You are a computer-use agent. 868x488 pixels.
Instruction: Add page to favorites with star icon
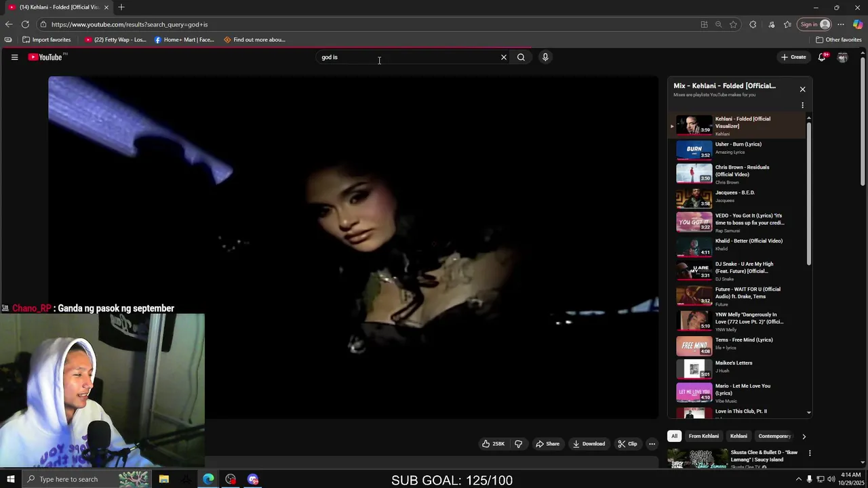point(733,24)
